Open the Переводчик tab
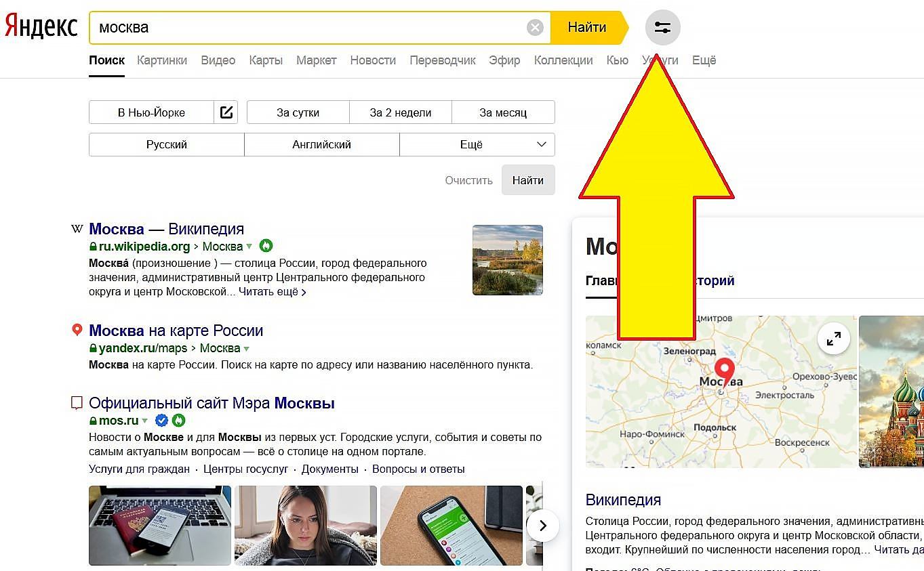 pyautogui.click(x=443, y=60)
